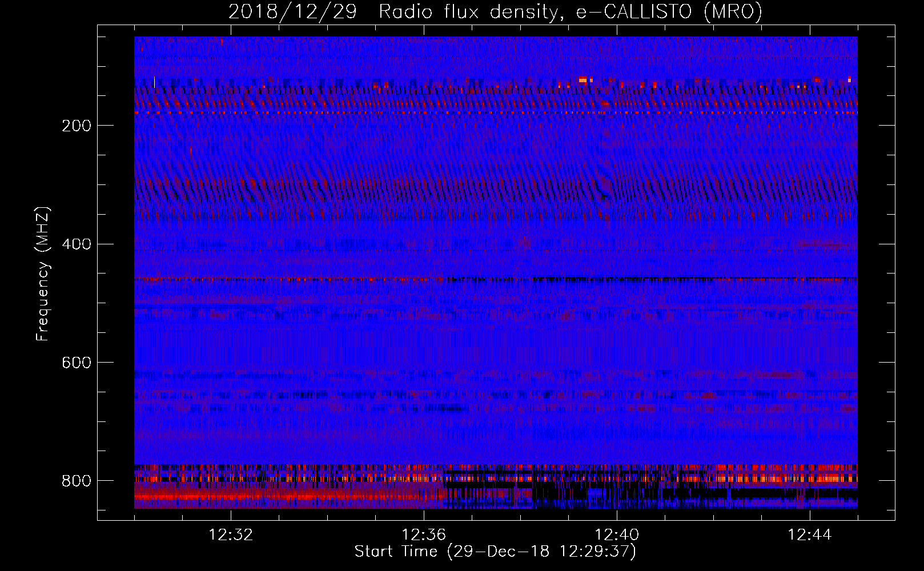Click the '600' frequency tick label
The height and width of the screenshot is (571, 924).
point(76,363)
